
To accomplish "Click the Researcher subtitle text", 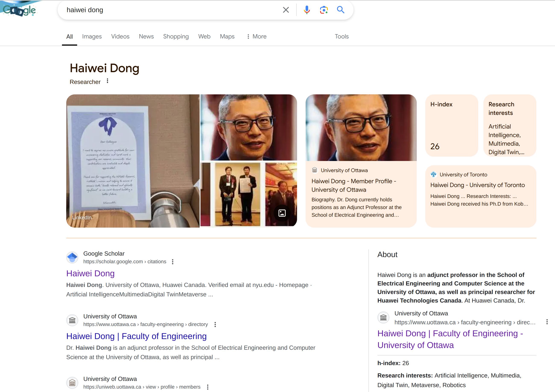I will click(85, 82).
